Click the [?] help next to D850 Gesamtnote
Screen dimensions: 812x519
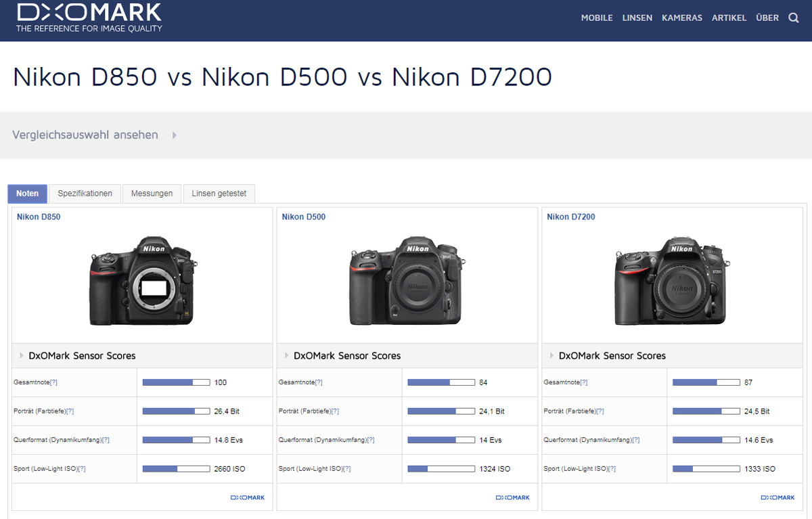[x=54, y=383]
